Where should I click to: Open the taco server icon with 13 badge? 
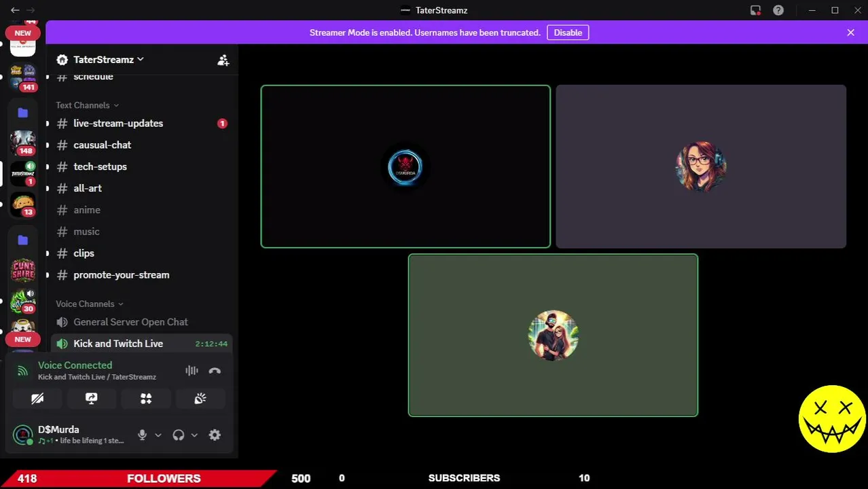23,204
